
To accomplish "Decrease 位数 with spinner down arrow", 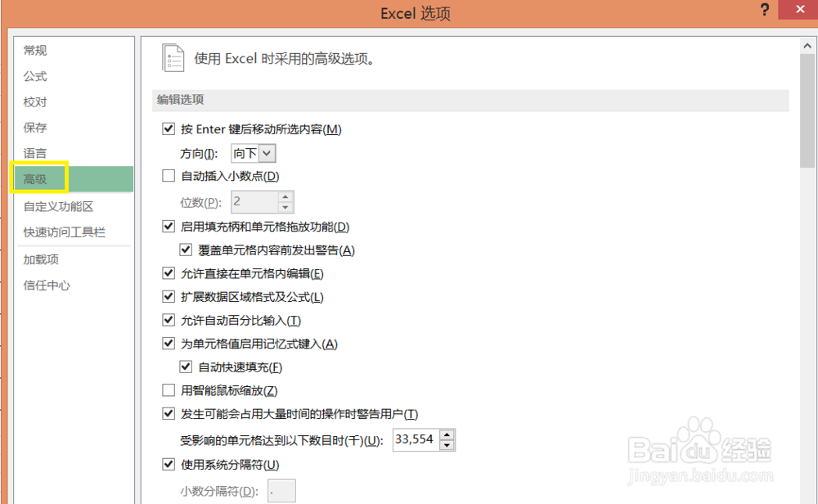I will click(x=285, y=207).
